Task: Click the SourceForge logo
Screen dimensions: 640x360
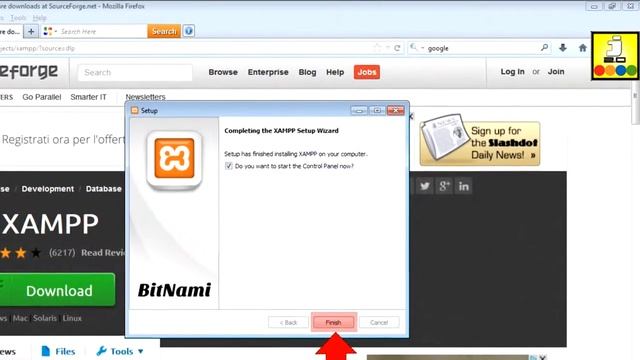Action: (x=29, y=72)
